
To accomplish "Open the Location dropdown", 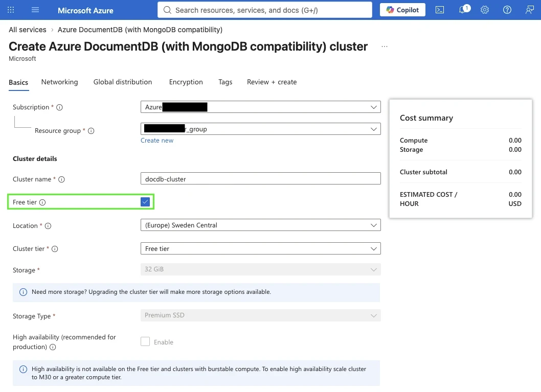I will [x=260, y=225].
